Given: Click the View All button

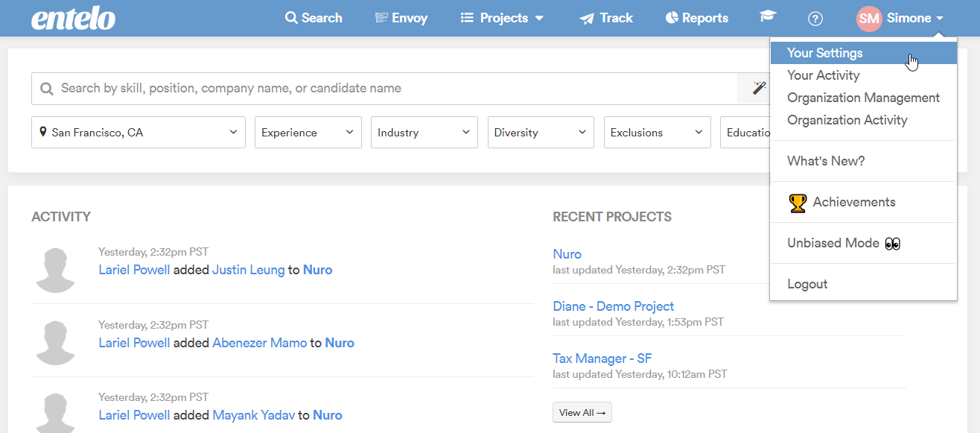Looking at the screenshot, I should pyautogui.click(x=582, y=412).
